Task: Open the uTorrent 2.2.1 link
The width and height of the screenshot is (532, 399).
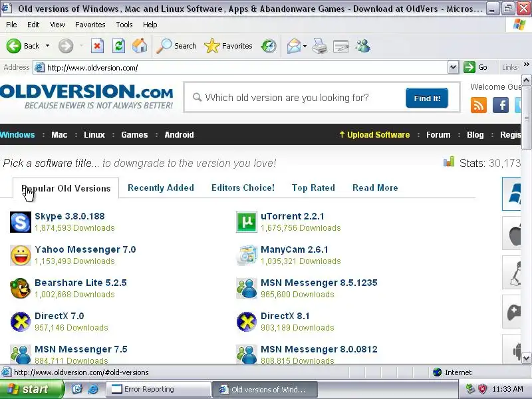Action: tap(293, 216)
